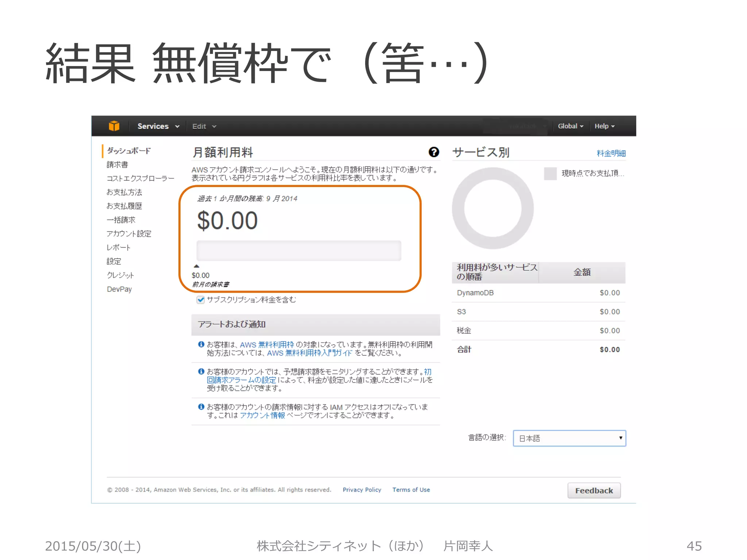Open the Privacy Policy link
747x560 pixels.
click(362, 490)
